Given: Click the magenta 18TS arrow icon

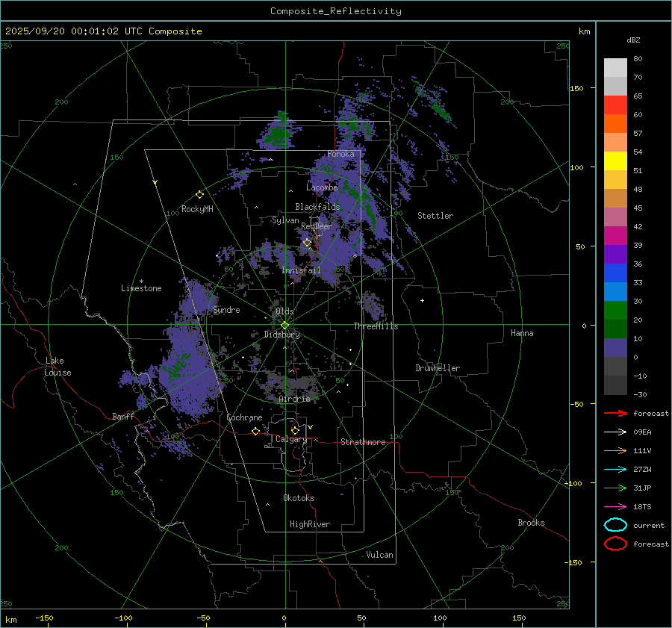Looking at the screenshot, I should pos(615,506).
